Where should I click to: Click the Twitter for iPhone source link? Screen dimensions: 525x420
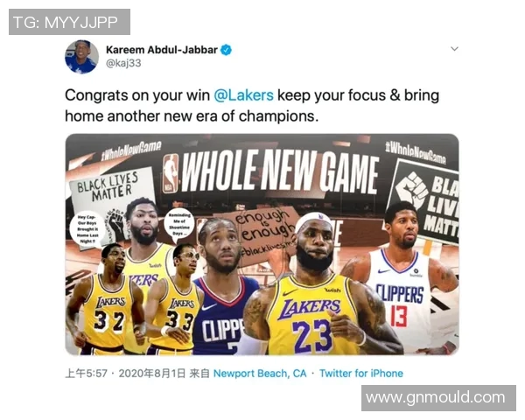360,373
